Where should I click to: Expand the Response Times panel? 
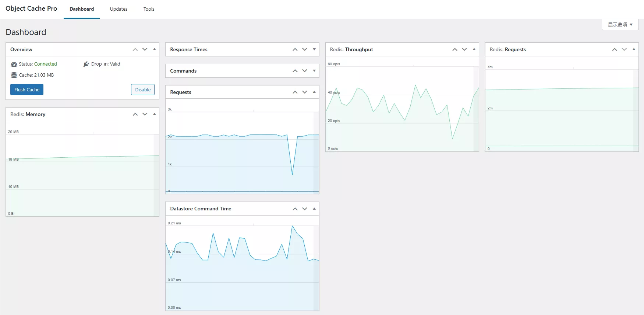(x=314, y=49)
